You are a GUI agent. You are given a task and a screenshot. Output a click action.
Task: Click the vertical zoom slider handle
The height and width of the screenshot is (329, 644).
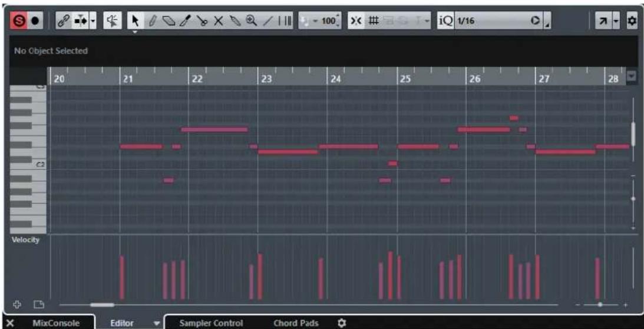[x=633, y=198]
